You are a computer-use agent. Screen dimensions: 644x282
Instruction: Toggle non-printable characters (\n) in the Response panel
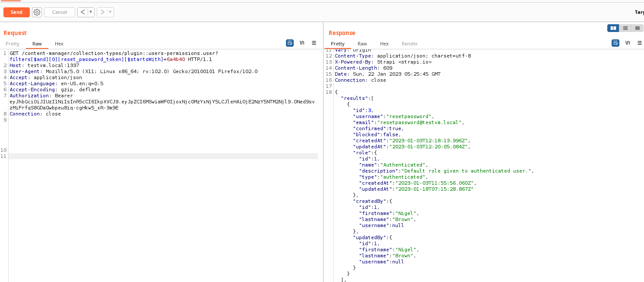628,43
